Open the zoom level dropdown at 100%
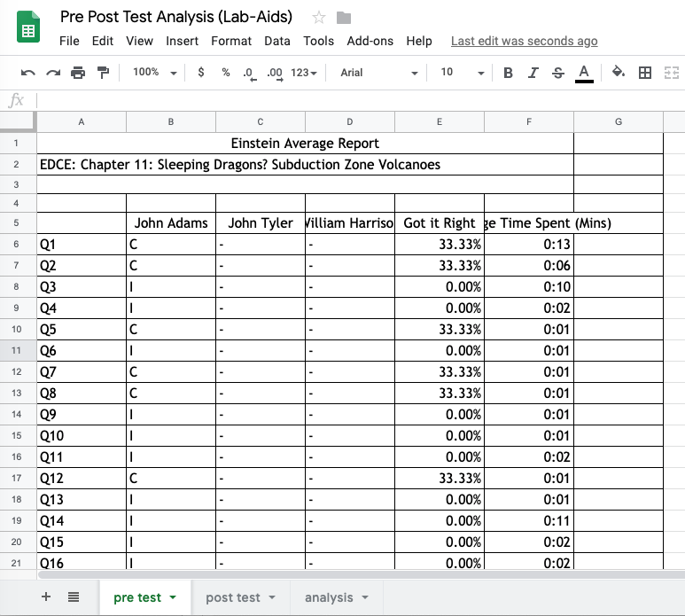This screenshot has height=616, width=685. pos(155,73)
